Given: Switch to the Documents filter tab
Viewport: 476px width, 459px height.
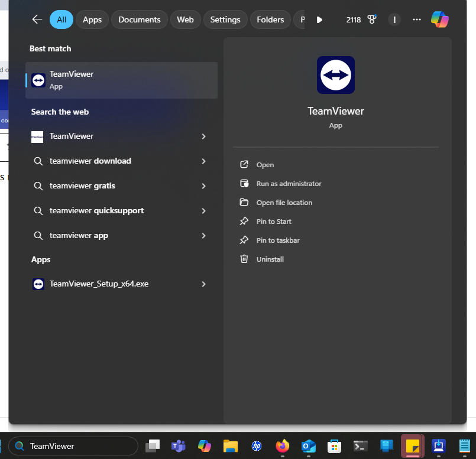Looking at the screenshot, I should 140,19.
